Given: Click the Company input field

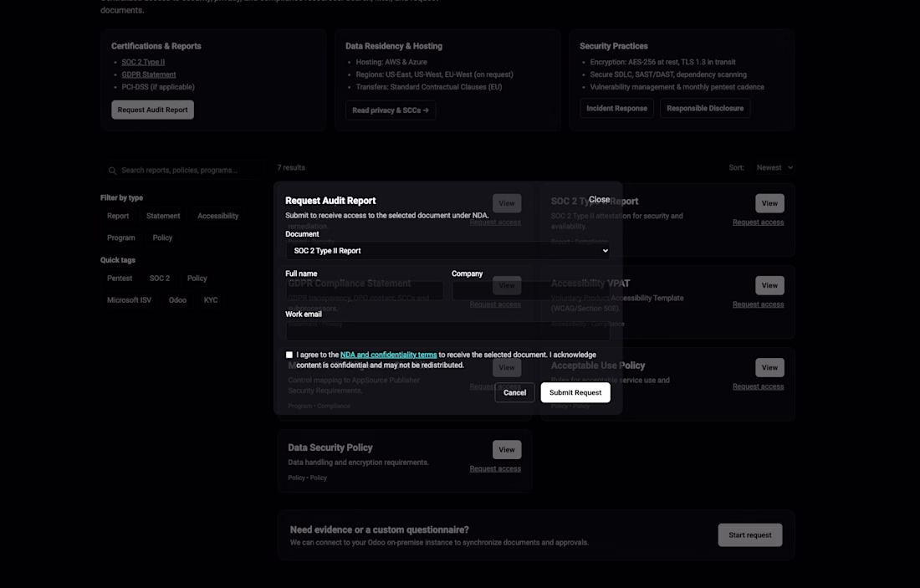Looking at the screenshot, I should pyautogui.click(x=530, y=290).
